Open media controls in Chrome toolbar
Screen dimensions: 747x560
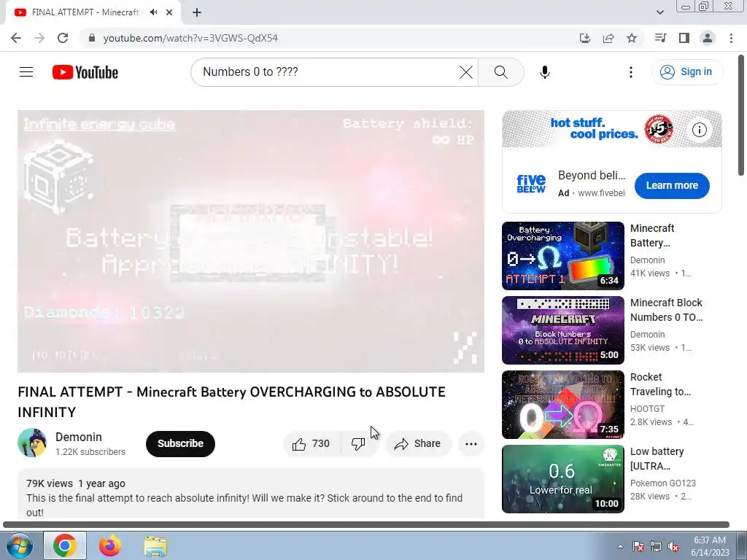click(x=660, y=38)
